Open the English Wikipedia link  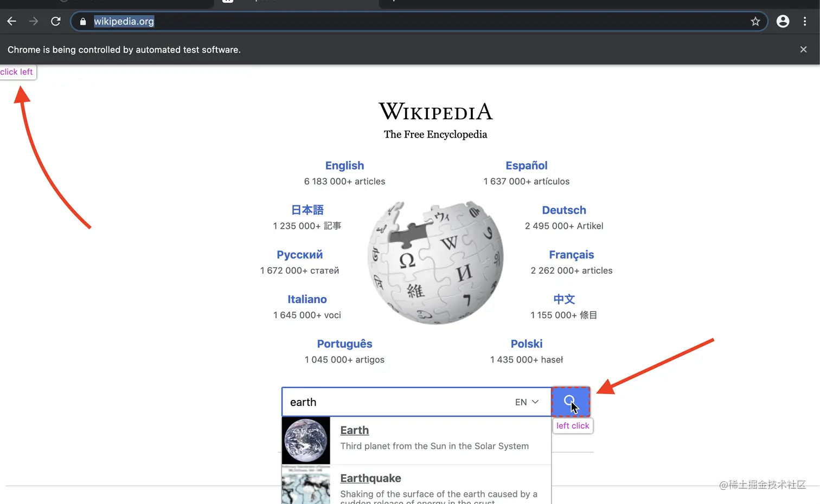pyautogui.click(x=344, y=166)
